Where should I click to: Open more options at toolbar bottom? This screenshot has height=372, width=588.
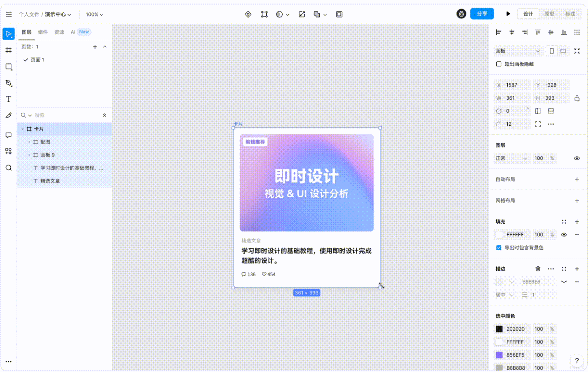click(x=8, y=361)
